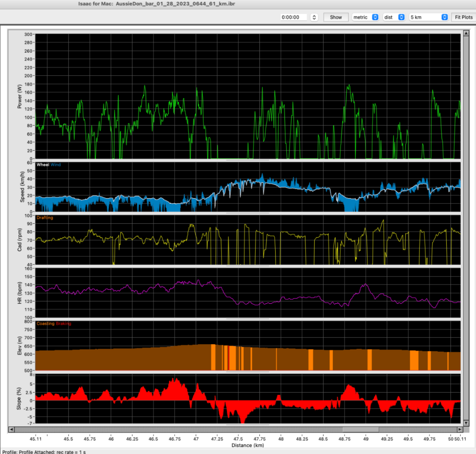
Task: Toggle the Drafting legend label in Cadence plot
Action: click(45, 217)
